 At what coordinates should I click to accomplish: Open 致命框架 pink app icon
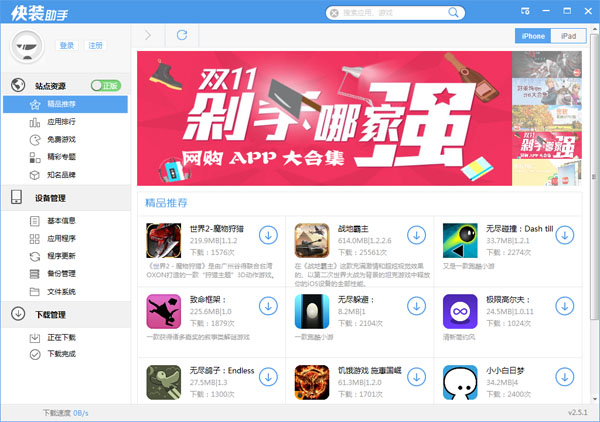pos(163,311)
